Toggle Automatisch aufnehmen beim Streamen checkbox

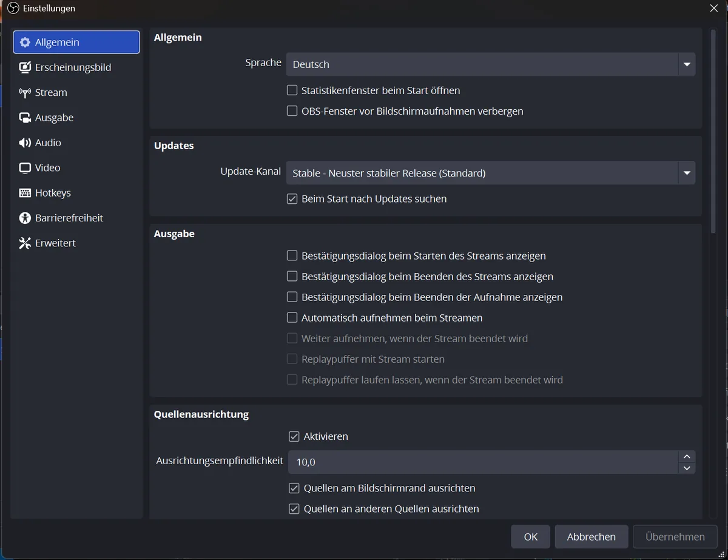pos(292,318)
